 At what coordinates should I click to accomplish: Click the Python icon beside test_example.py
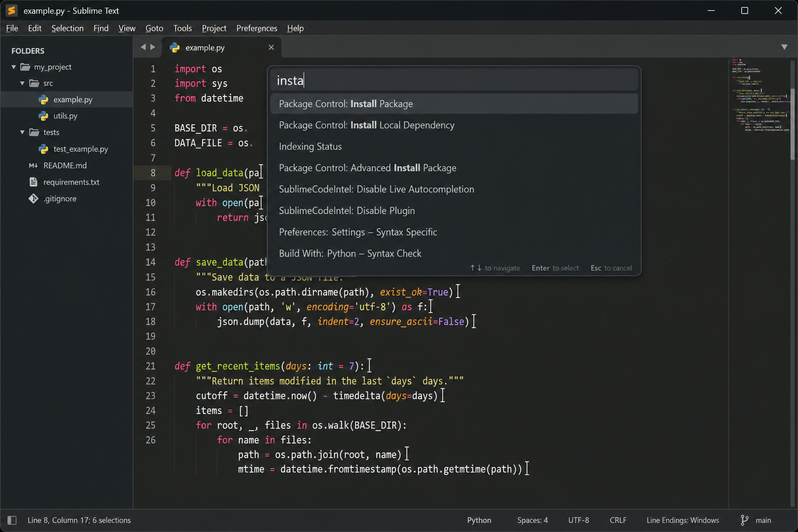(x=44, y=149)
